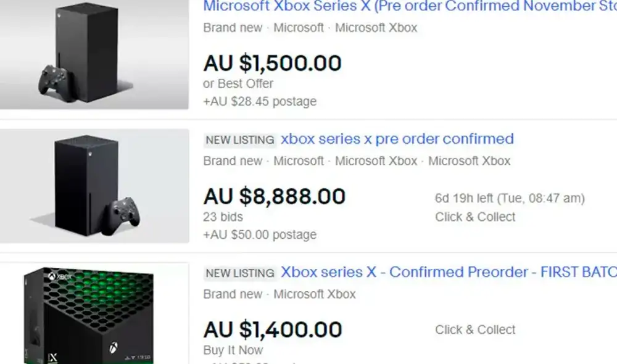
Task: Select 'Buy It Now' on the $1,400 listing
Action: coord(232,350)
